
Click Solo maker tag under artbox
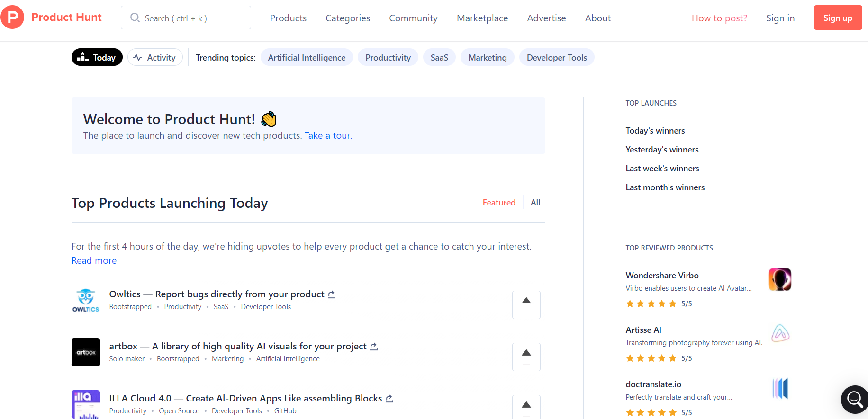(127, 359)
